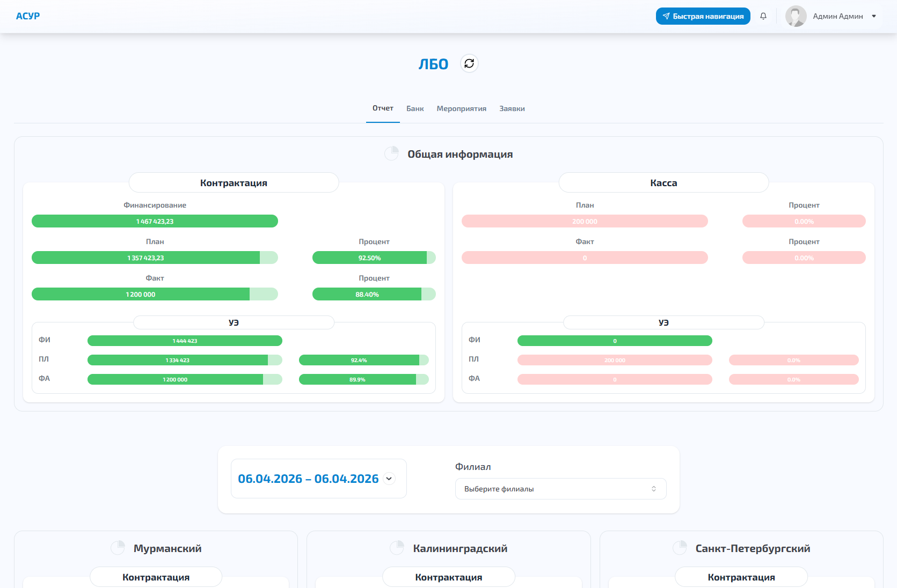This screenshot has width=897, height=588.
Task: Open the Заявки tab
Action: (512, 108)
